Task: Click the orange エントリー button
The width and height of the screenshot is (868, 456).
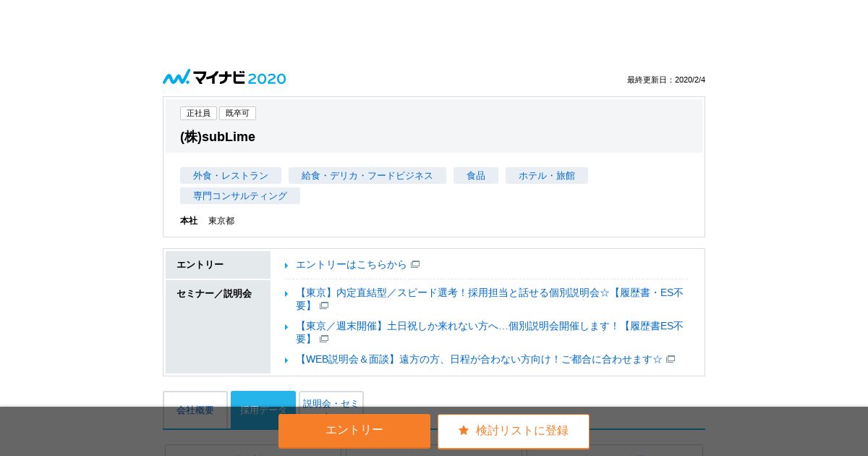Action: click(354, 431)
